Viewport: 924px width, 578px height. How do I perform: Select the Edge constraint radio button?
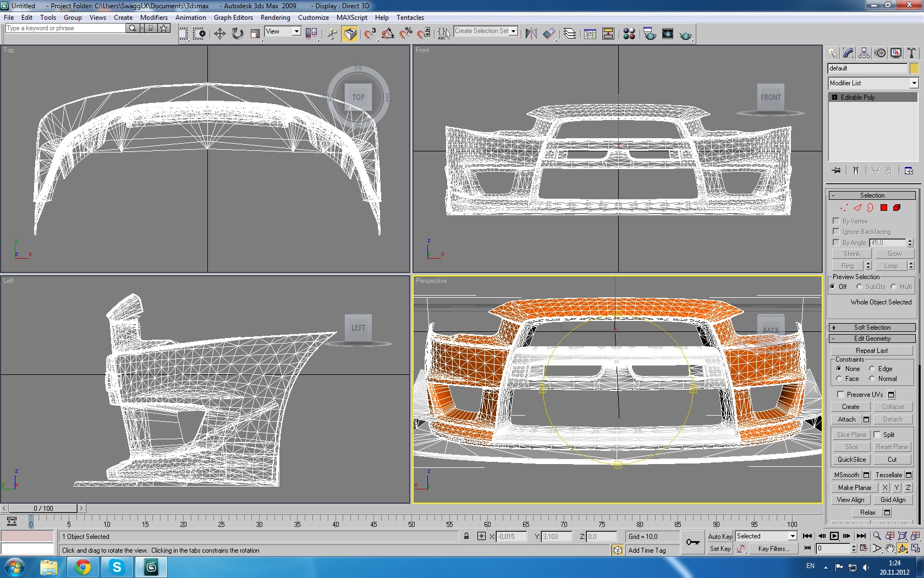[872, 369]
